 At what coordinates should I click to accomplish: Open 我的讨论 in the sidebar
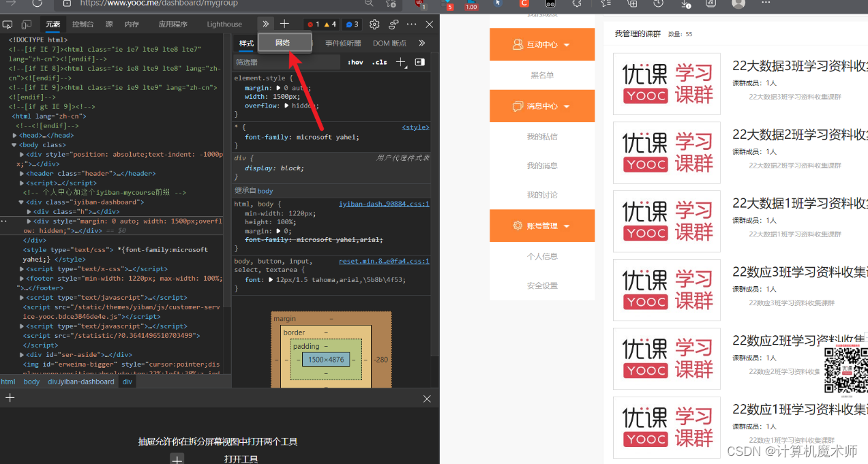(542, 195)
